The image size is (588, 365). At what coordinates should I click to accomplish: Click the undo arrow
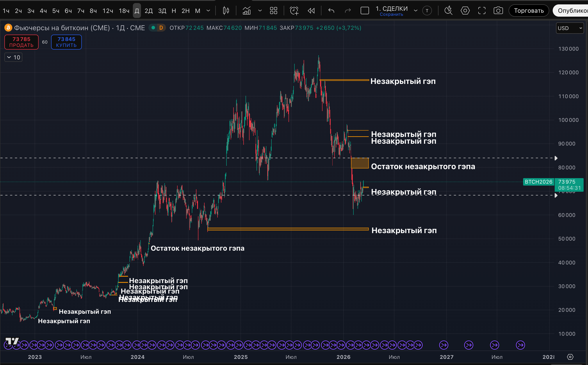pyautogui.click(x=331, y=11)
